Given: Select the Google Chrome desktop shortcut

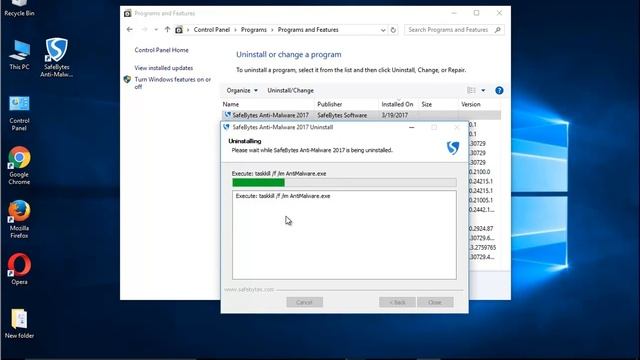Looking at the screenshot, I should pos(19,166).
